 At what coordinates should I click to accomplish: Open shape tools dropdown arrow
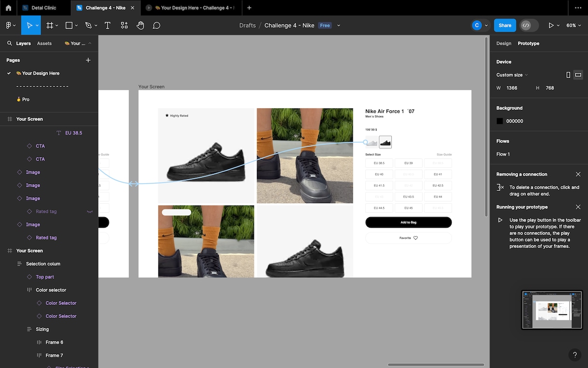pyautogui.click(x=77, y=26)
